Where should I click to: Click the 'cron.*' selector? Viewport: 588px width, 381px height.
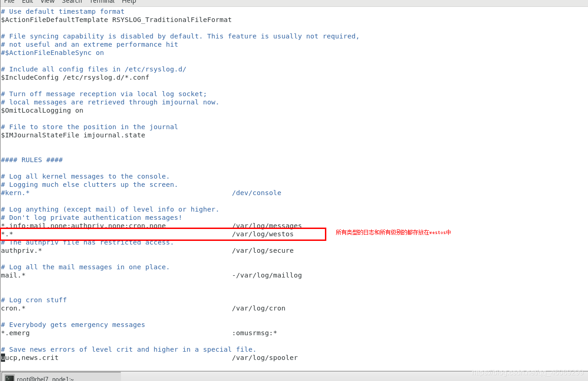click(13, 308)
